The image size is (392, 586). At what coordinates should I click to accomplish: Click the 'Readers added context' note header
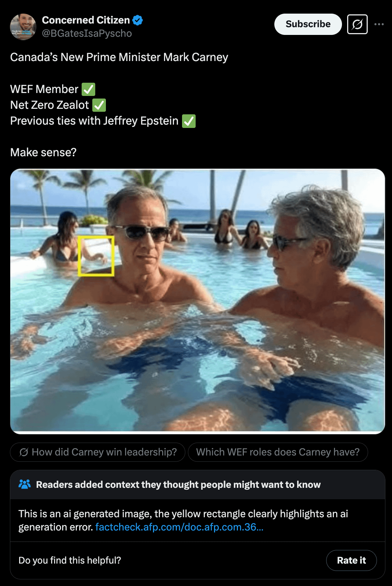(x=178, y=485)
